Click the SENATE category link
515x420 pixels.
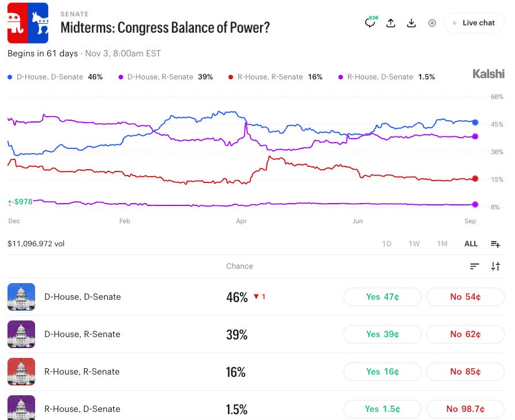pos(75,14)
